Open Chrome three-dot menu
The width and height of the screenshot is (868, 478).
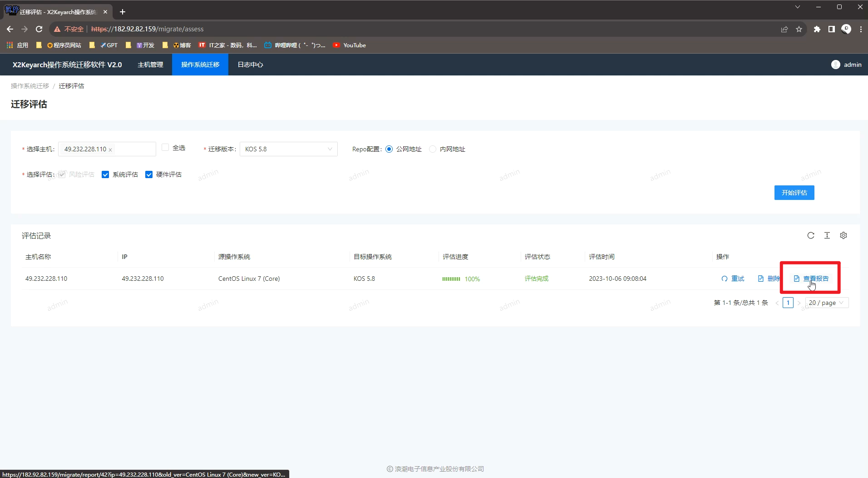click(x=861, y=29)
